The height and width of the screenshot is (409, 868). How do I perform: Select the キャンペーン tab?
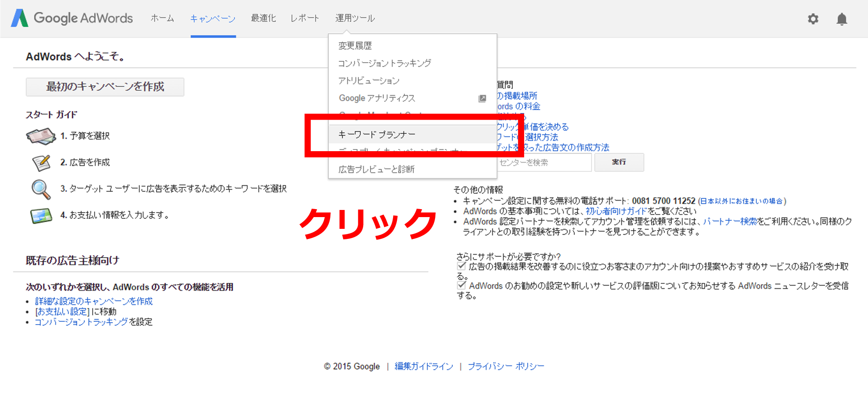click(213, 18)
